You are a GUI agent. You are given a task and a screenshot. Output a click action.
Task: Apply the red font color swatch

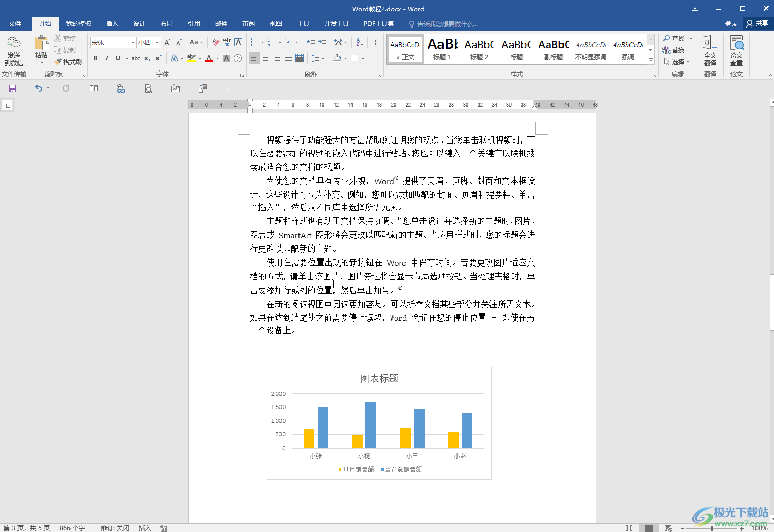coord(208,58)
